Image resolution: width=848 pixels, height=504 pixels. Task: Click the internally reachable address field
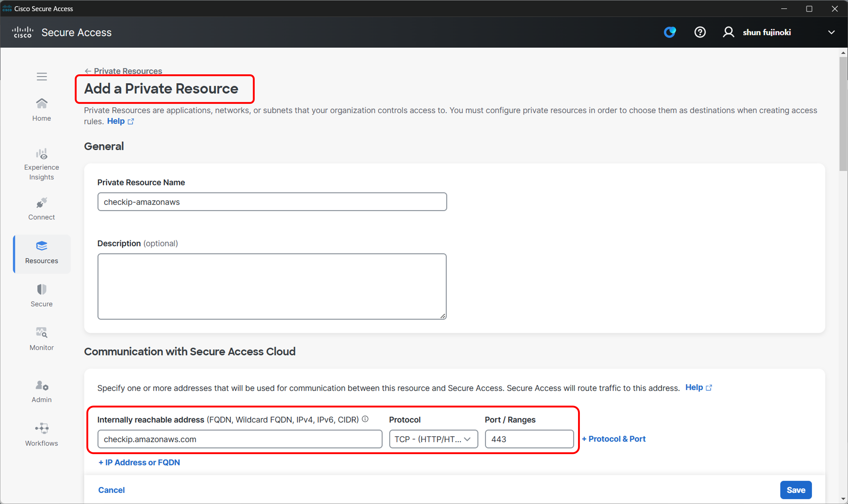point(240,439)
